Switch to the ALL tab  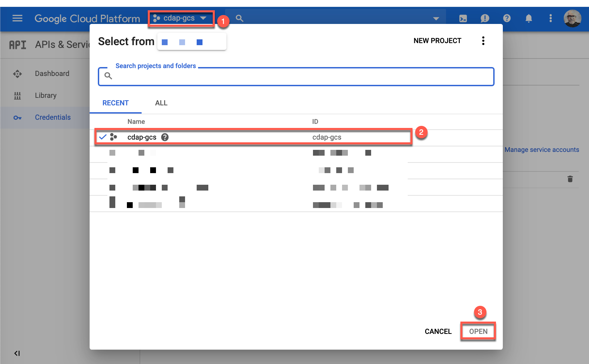161,103
